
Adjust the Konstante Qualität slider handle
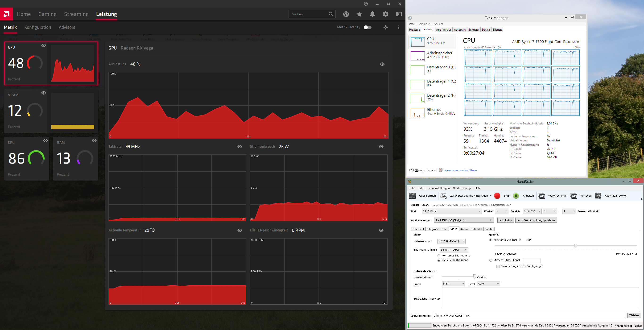coord(575,246)
